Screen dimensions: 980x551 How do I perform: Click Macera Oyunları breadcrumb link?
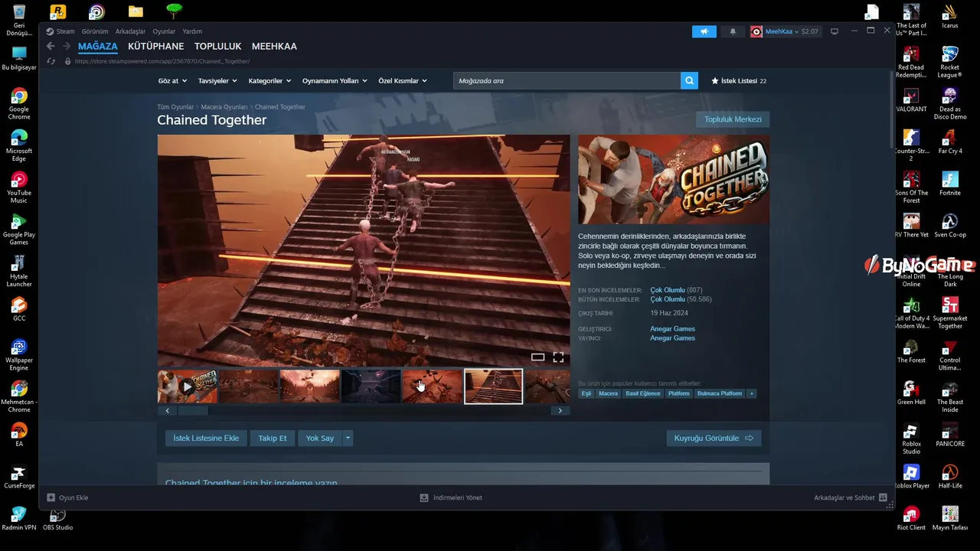pyautogui.click(x=224, y=107)
